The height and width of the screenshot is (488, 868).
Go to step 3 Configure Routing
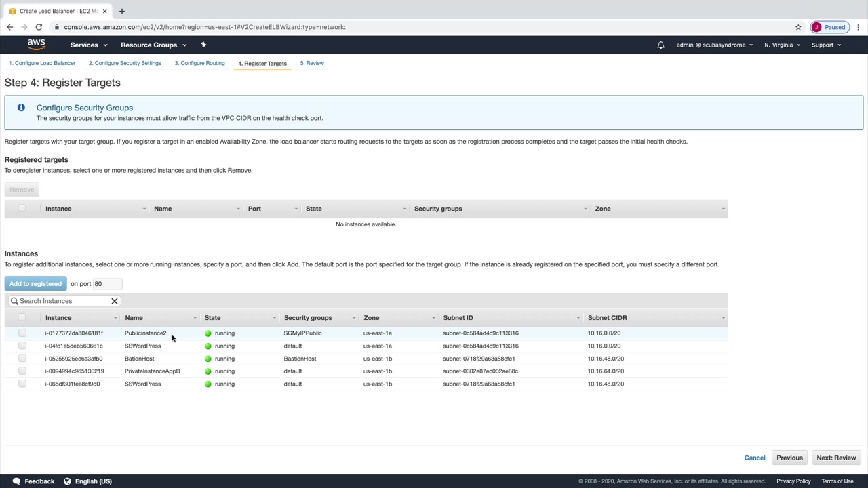(199, 63)
